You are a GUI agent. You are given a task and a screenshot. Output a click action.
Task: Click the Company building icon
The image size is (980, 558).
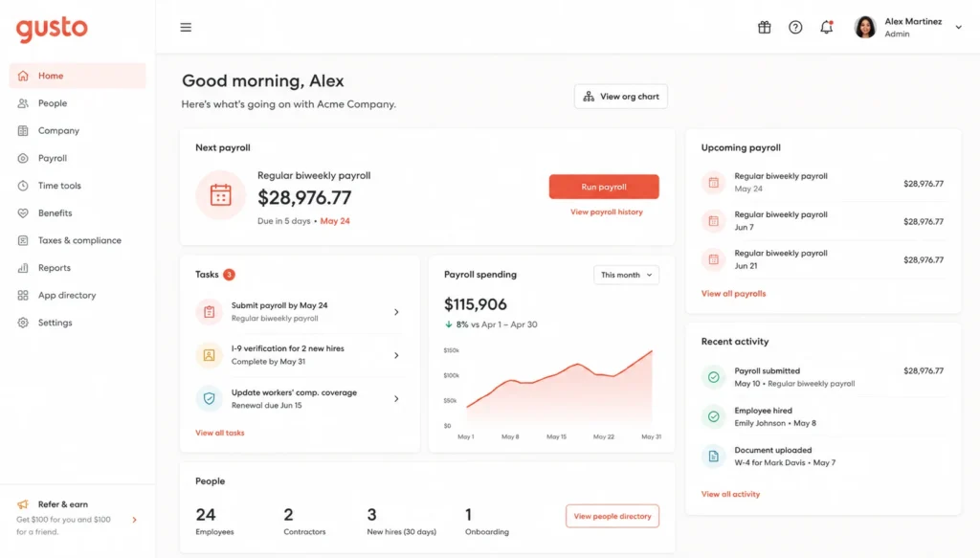(23, 130)
